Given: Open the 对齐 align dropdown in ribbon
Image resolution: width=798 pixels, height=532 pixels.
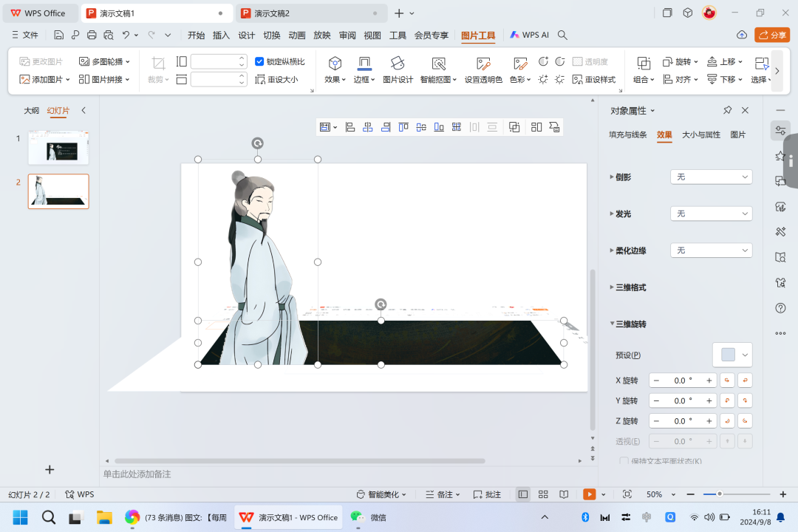Looking at the screenshot, I should click(681, 79).
